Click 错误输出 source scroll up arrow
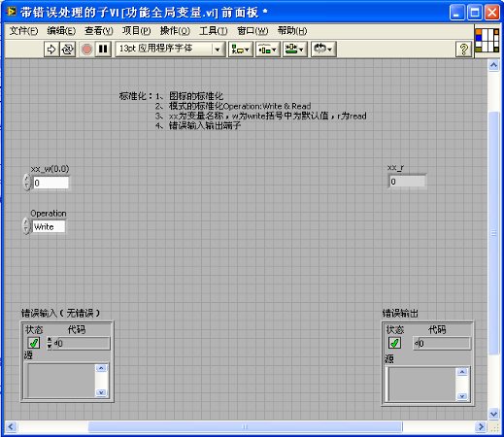Screen dimensions: 504x437 pos(462,372)
